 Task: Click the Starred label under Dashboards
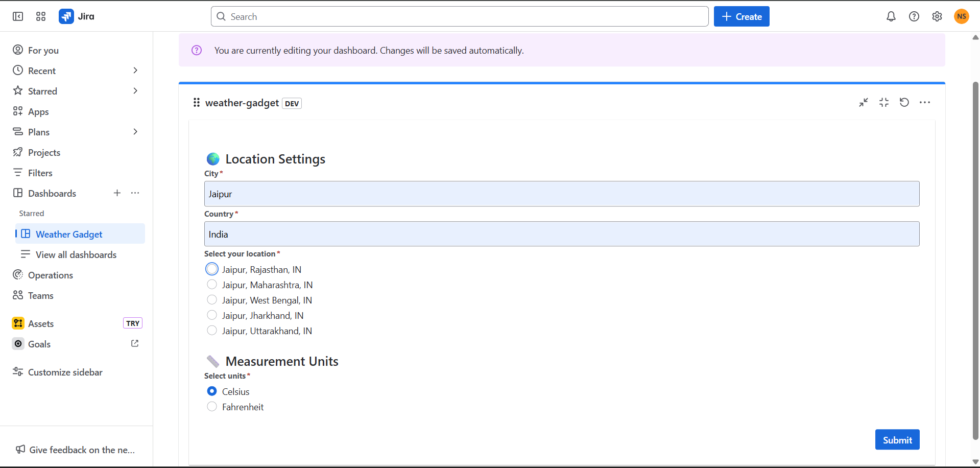coord(32,213)
